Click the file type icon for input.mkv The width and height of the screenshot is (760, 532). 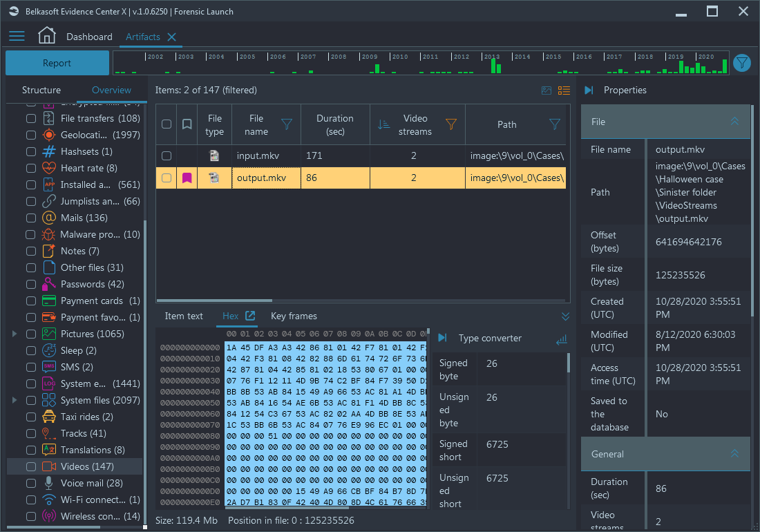(213, 155)
